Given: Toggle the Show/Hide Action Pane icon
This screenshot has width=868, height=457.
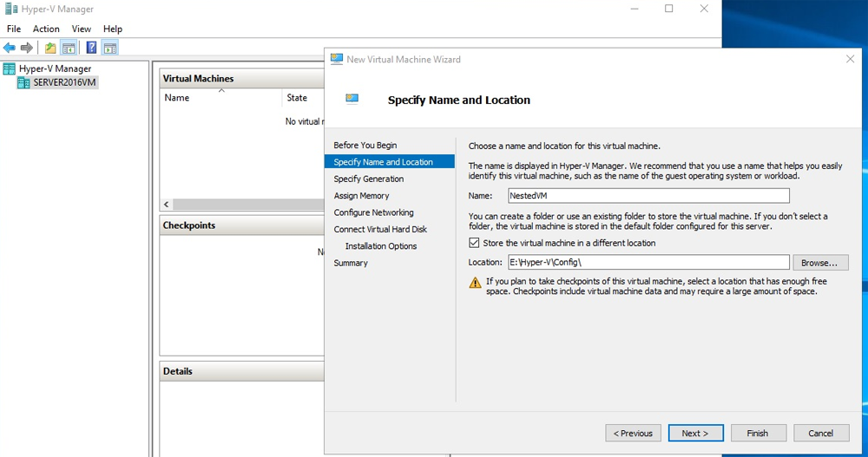Looking at the screenshot, I should (110, 49).
